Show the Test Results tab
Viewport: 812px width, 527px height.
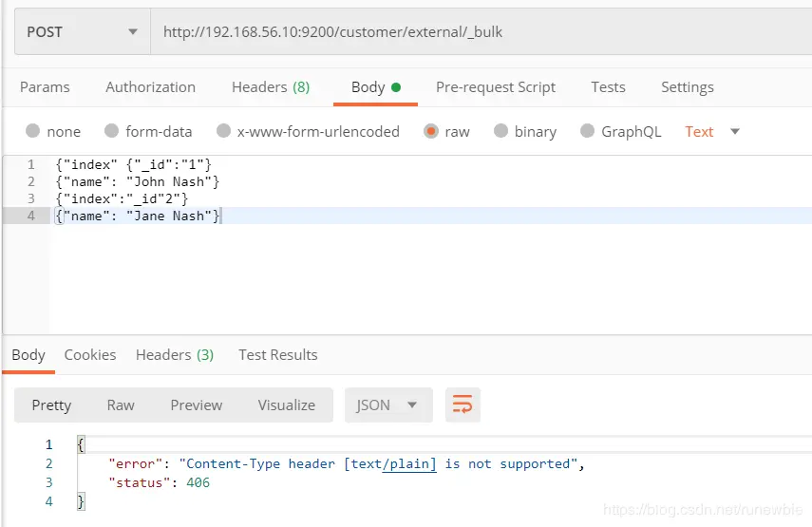[278, 355]
